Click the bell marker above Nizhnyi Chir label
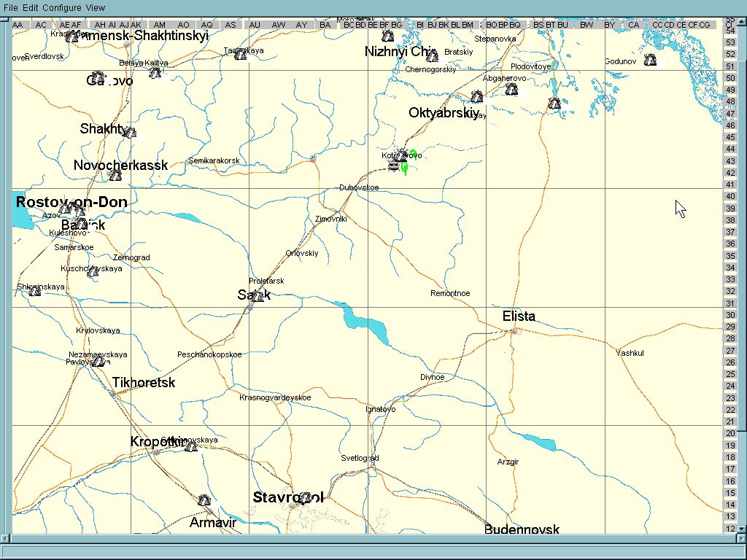The height and width of the screenshot is (560, 747). (388, 36)
